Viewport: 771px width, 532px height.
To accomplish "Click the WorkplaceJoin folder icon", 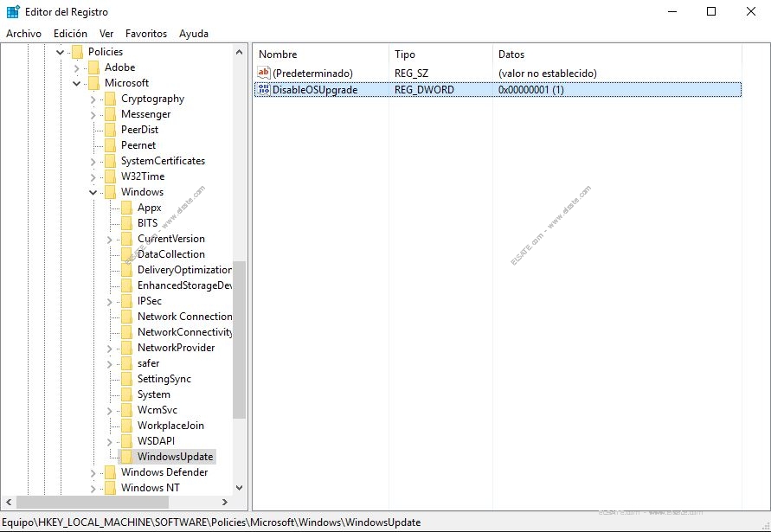I will [126, 426].
